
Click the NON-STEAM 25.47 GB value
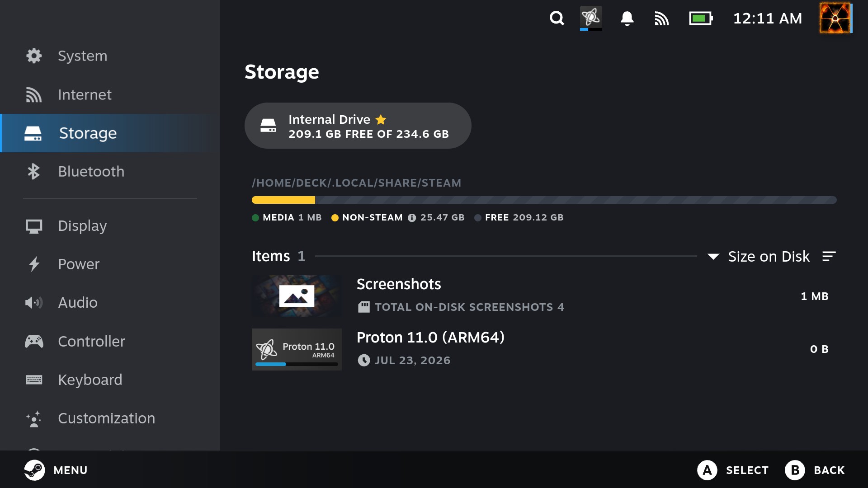(442, 218)
